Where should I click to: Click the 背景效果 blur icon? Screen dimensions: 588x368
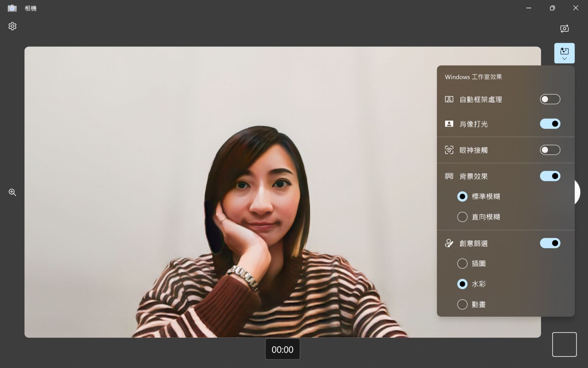coord(449,176)
